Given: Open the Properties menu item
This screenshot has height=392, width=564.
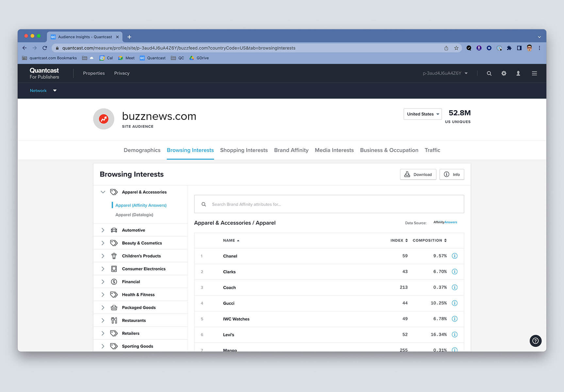Looking at the screenshot, I should (x=94, y=73).
